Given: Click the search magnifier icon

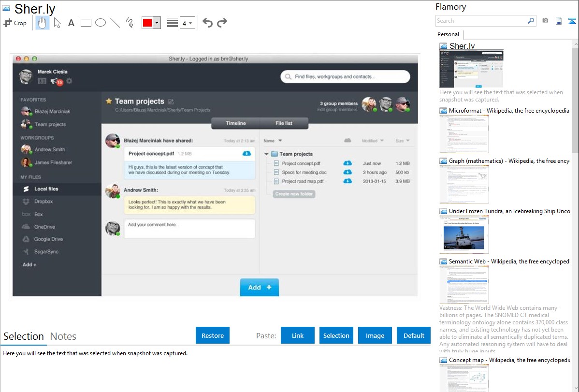Looking at the screenshot, I should 531,21.
